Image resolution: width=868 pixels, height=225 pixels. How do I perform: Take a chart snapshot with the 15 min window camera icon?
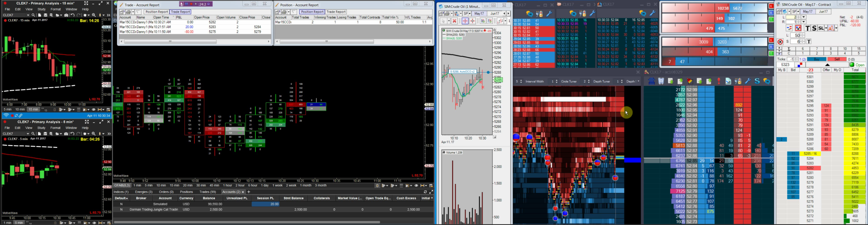coord(66,15)
